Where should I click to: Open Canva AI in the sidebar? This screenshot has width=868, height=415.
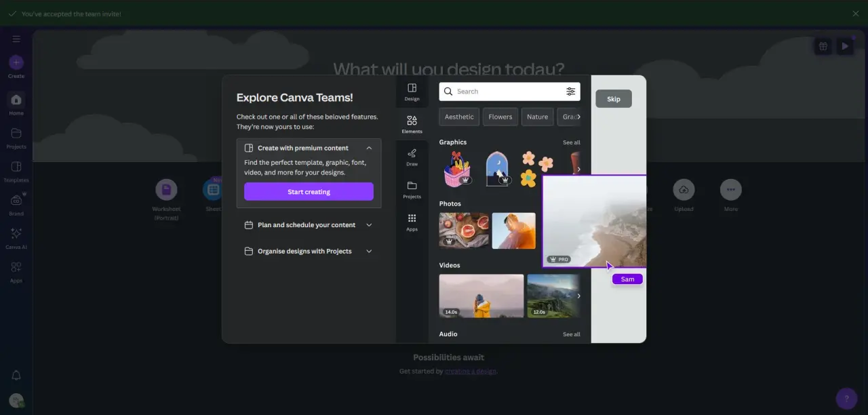click(16, 233)
